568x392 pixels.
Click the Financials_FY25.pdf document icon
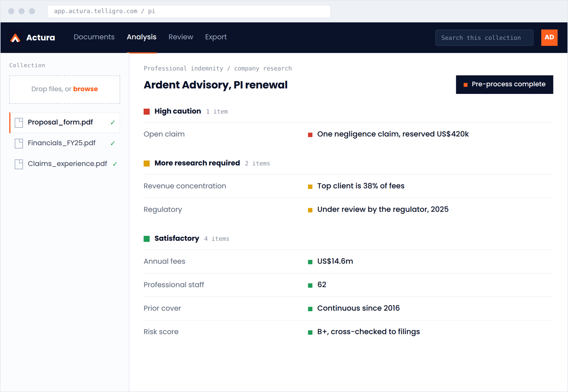coord(19,143)
